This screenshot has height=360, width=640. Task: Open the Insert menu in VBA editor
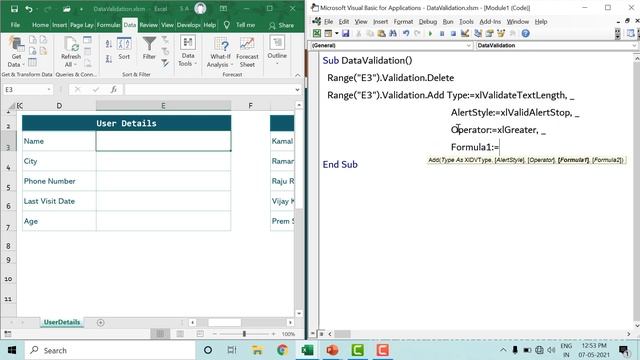[380, 22]
